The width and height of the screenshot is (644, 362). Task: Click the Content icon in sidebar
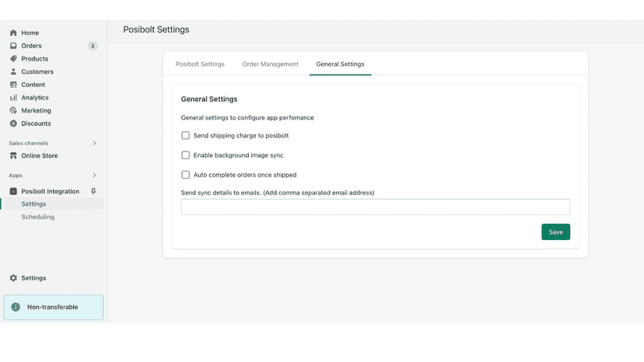coord(13,85)
